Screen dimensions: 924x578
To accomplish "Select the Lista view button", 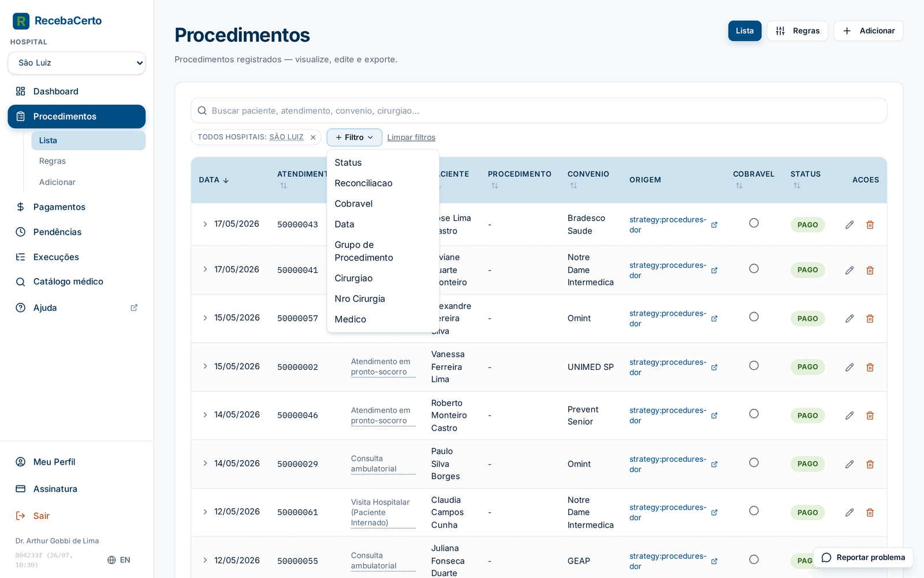I will point(745,31).
